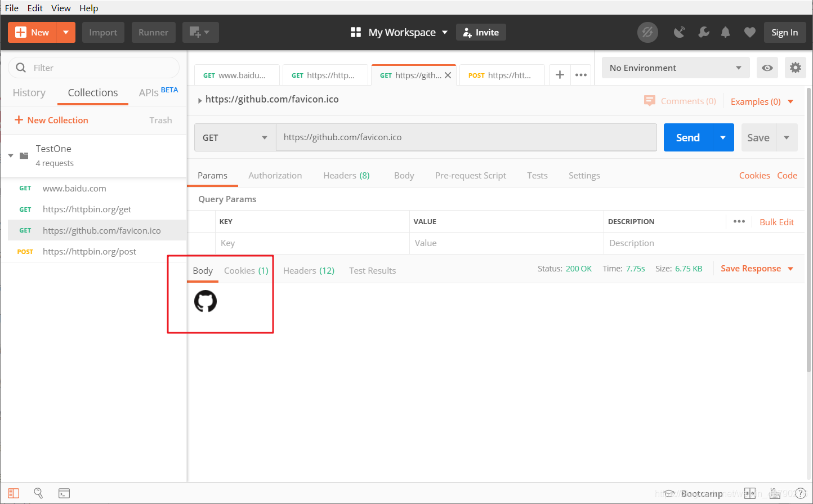This screenshot has height=504, width=813.
Task: Open the GET method dropdown
Action: [x=235, y=137]
